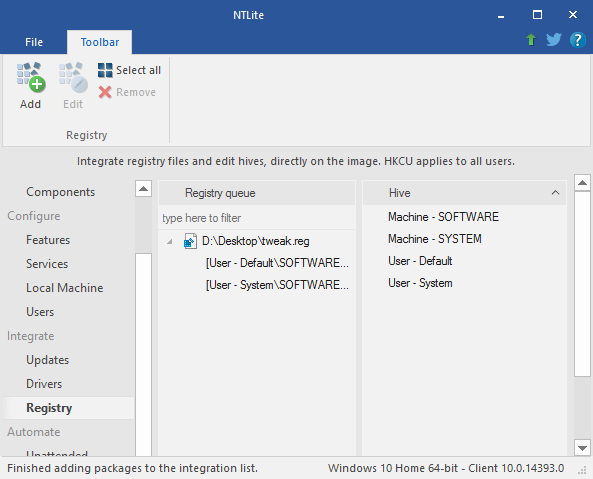Open the blue help question icon
The width and height of the screenshot is (593, 479).
pos(577,40)
